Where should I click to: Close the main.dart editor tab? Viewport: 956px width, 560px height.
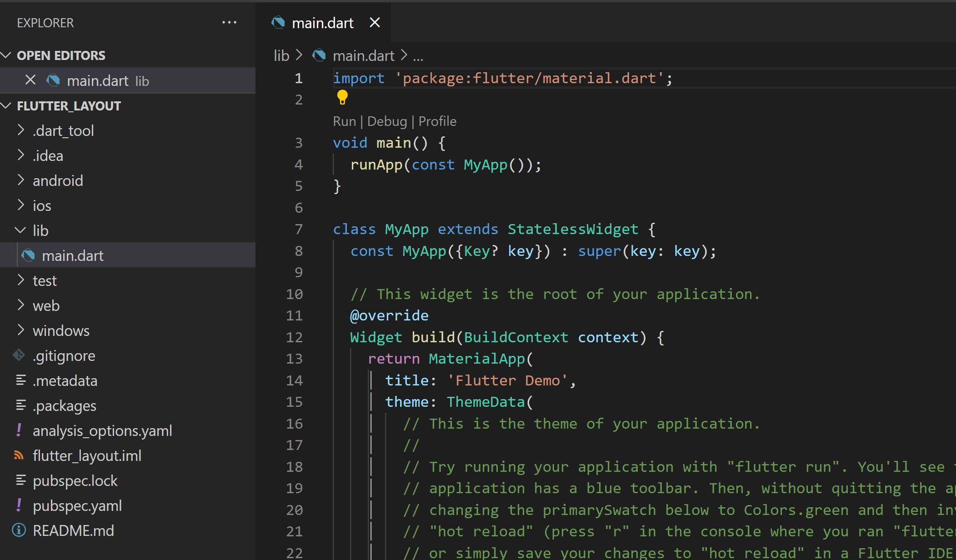coord(375,22)
